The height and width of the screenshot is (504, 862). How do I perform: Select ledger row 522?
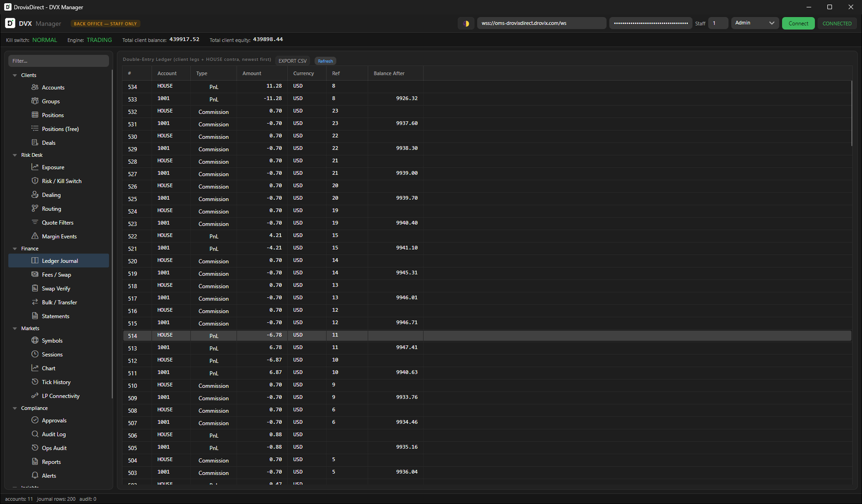487,236
